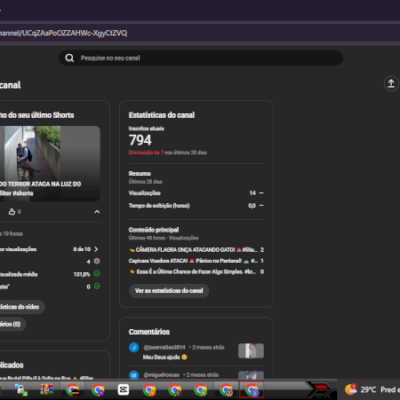Click the upload arrow icon at top right
Viewport: 400px width, 400px height.
click(x=391, y=83)
